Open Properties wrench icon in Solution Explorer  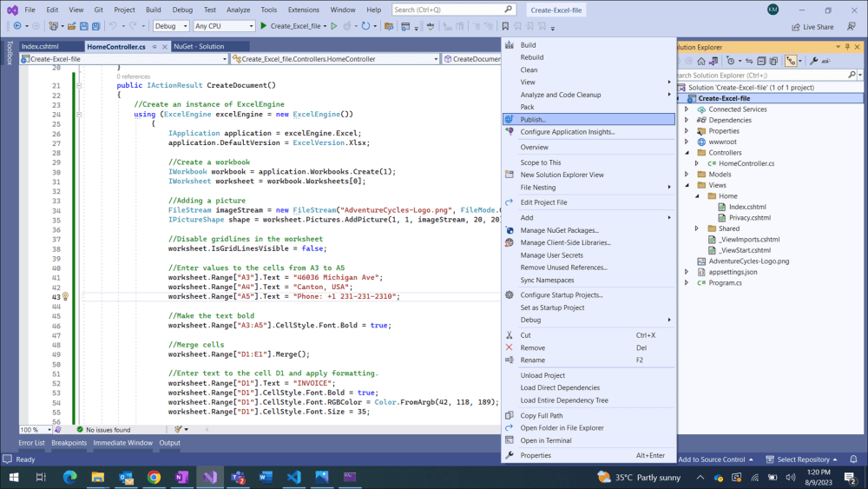tap(813, 61)
